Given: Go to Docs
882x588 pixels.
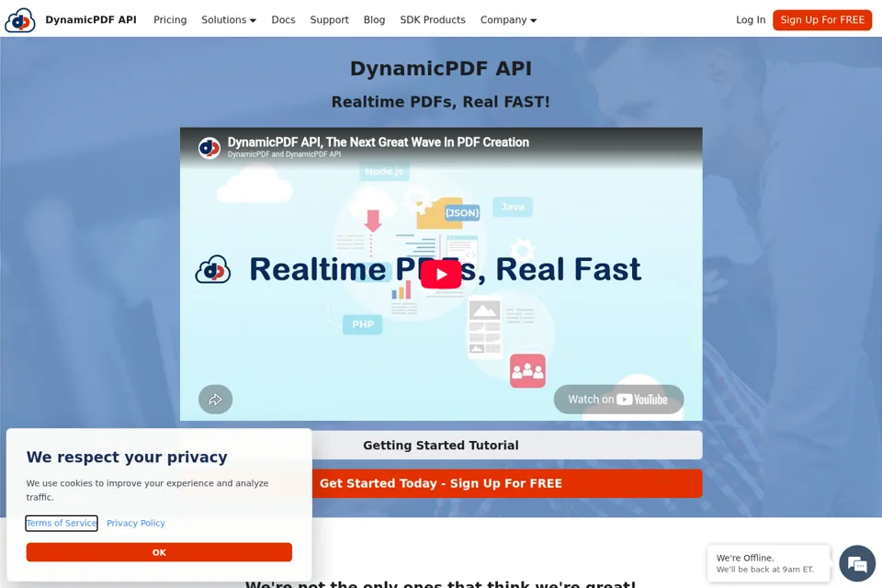Looking at the screenshot, I should (283, 19).
